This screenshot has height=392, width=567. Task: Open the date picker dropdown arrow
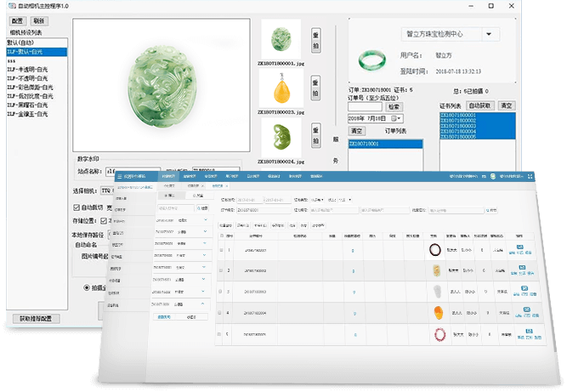(399, 118)
